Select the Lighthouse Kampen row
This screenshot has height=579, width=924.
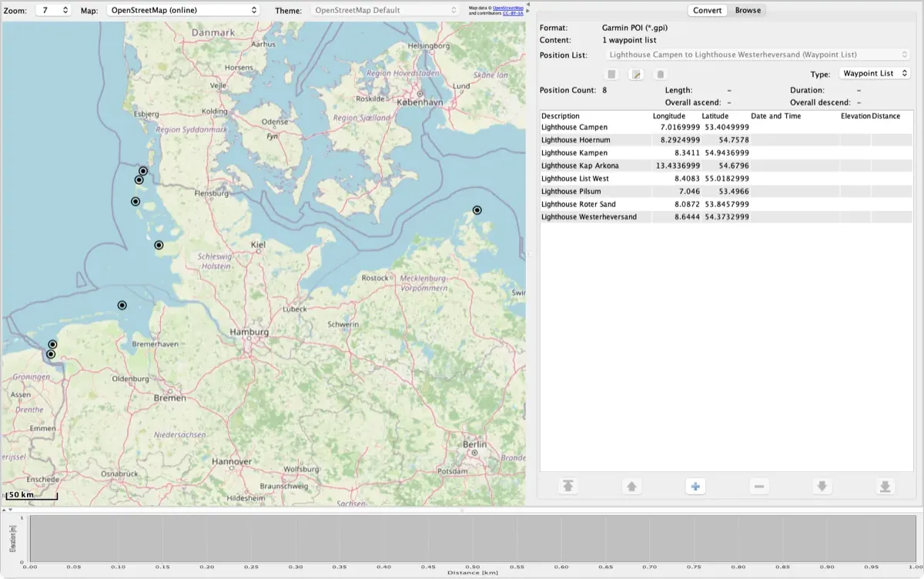coord(727,153)
